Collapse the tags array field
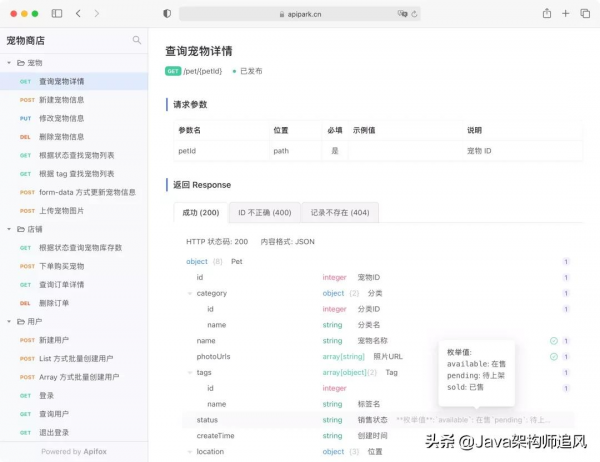The image size is (600, 462). pyautogui.click(x=190, y=372)
